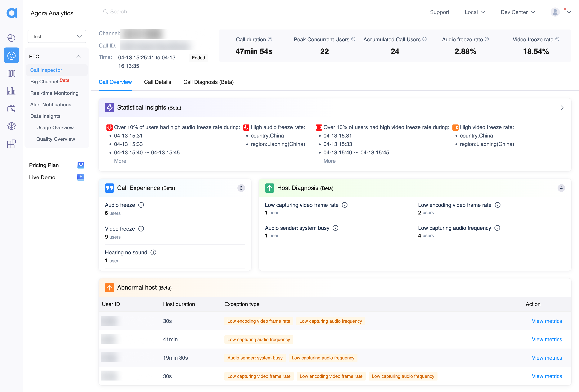Click the Host Diagnosis count badge 4

561,188
